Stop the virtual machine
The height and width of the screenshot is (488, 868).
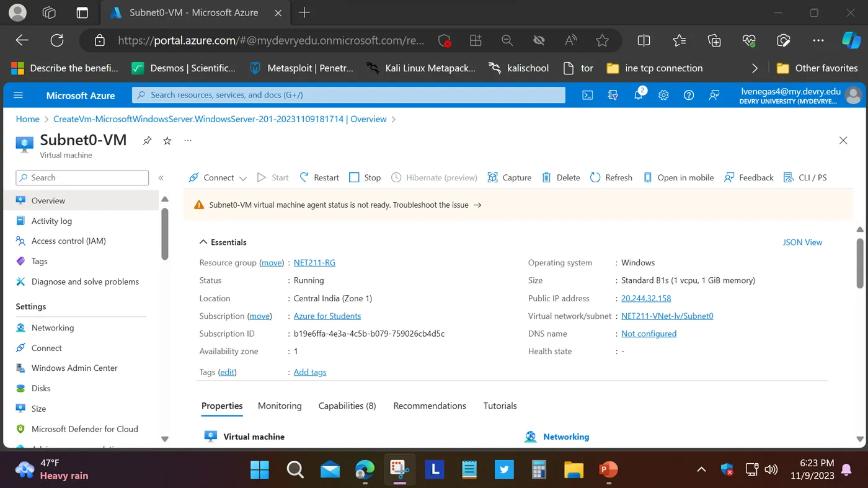coord(365,177)
